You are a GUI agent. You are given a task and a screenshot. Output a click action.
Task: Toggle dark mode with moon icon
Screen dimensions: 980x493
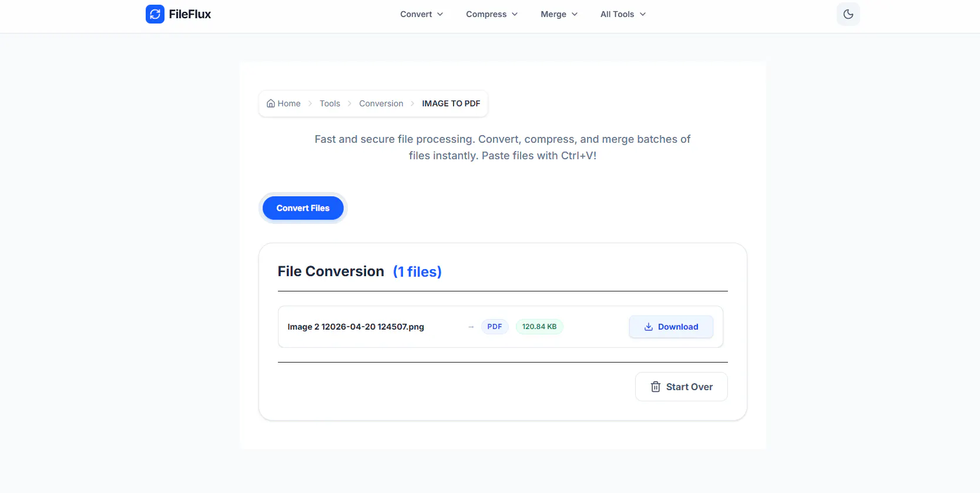click(x=848, y=14)
